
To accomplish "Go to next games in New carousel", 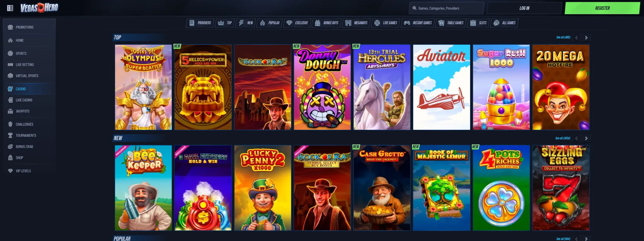I will 586,138.
